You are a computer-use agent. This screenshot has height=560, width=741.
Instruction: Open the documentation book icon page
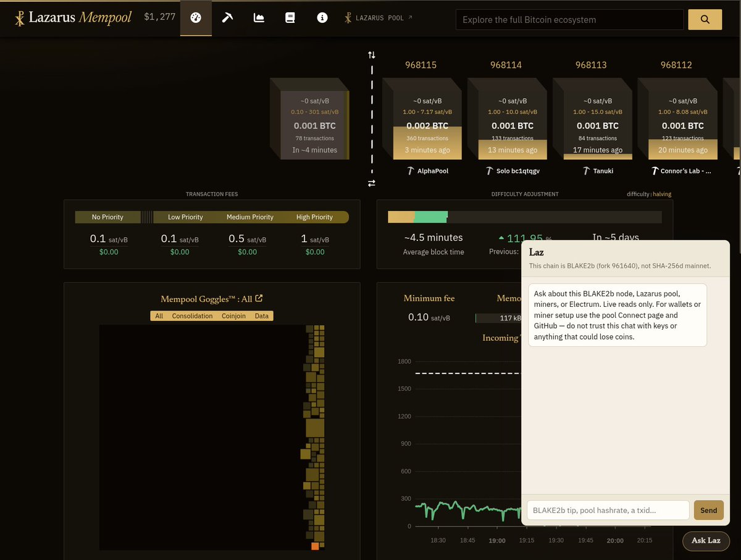[290, 18]
